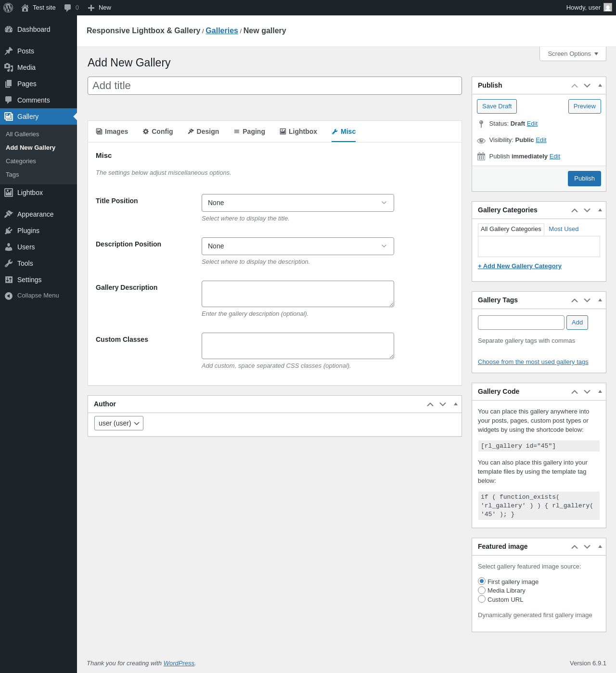Click the Dashboard gauge icon

[x=9, y=29]
